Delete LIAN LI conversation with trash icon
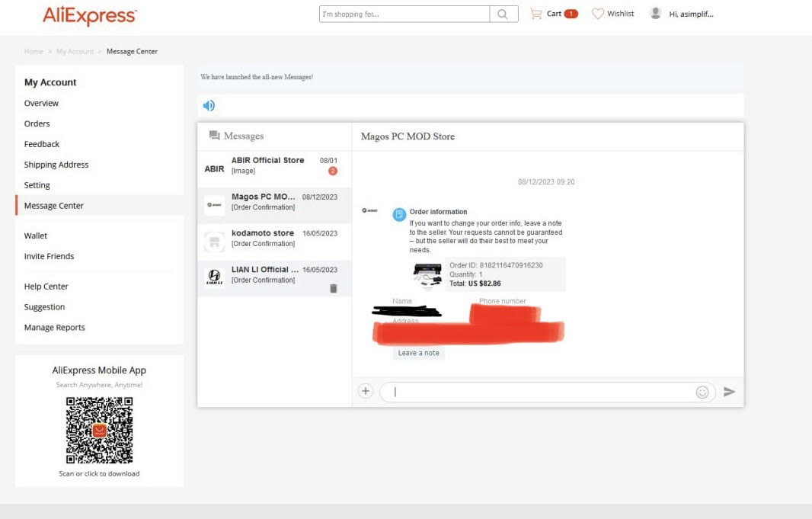812x519 pixels. point(334,289)
